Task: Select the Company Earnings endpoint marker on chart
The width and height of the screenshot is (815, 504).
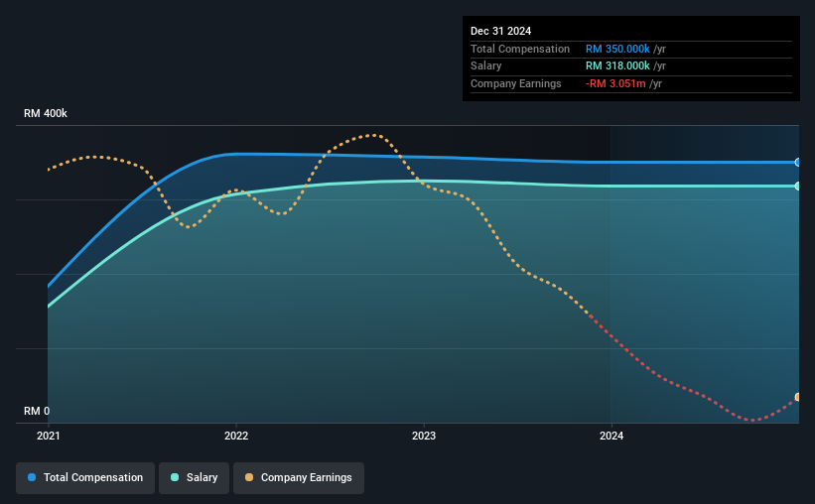Action: [x=797, y=398]
